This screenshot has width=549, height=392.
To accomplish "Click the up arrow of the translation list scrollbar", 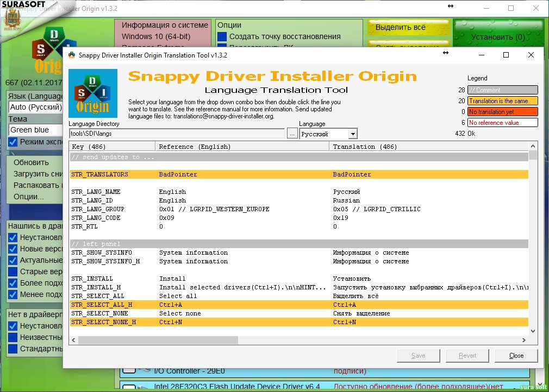I will click(533, 146).
